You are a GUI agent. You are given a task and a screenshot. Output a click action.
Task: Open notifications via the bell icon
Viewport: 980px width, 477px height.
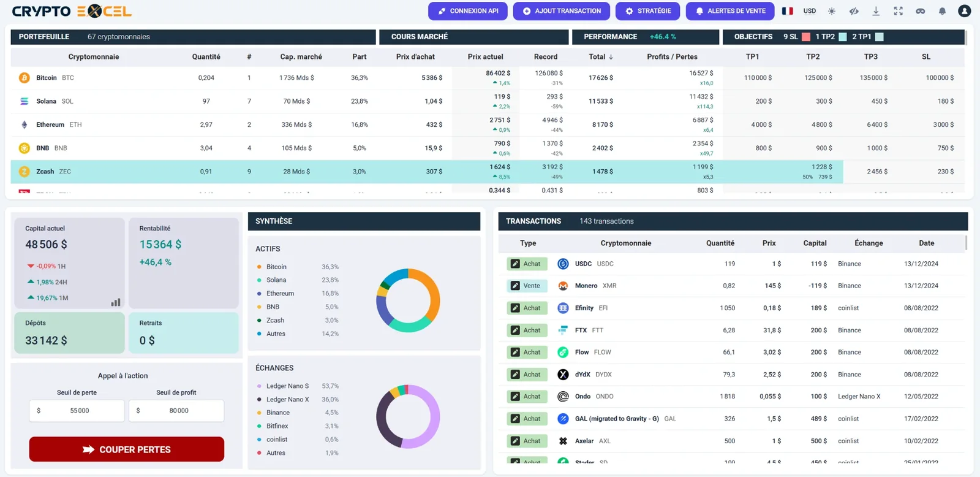[x=942, y=11]
